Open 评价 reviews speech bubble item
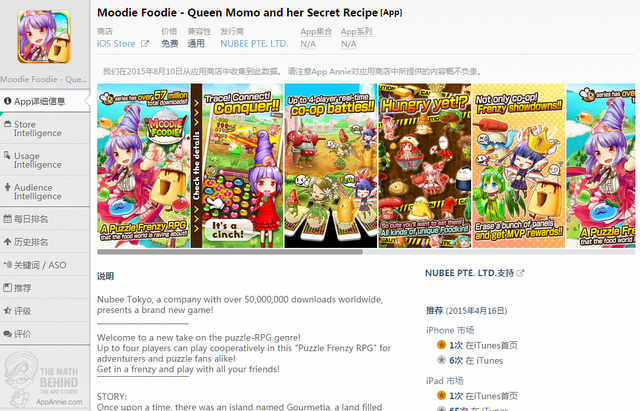Screen dimensions: 640x411 [45, 334]
